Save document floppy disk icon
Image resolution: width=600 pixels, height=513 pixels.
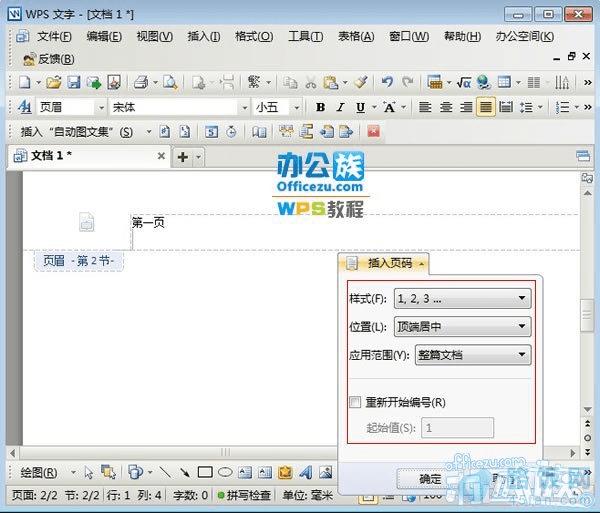[73, 82]
